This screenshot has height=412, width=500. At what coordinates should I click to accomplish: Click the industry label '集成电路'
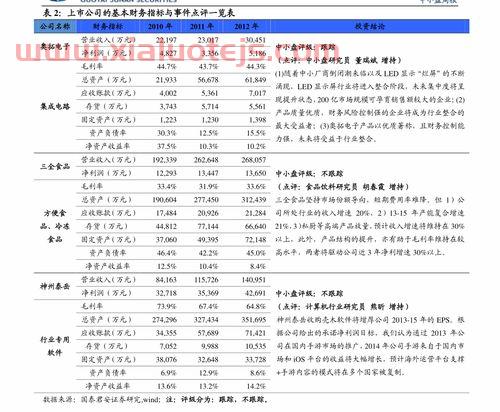coord(55,106)
